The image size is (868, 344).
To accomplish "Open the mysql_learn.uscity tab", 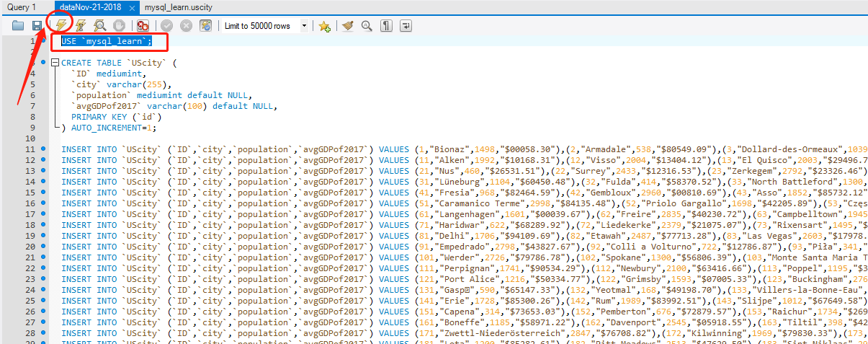I will click(178, 7).
